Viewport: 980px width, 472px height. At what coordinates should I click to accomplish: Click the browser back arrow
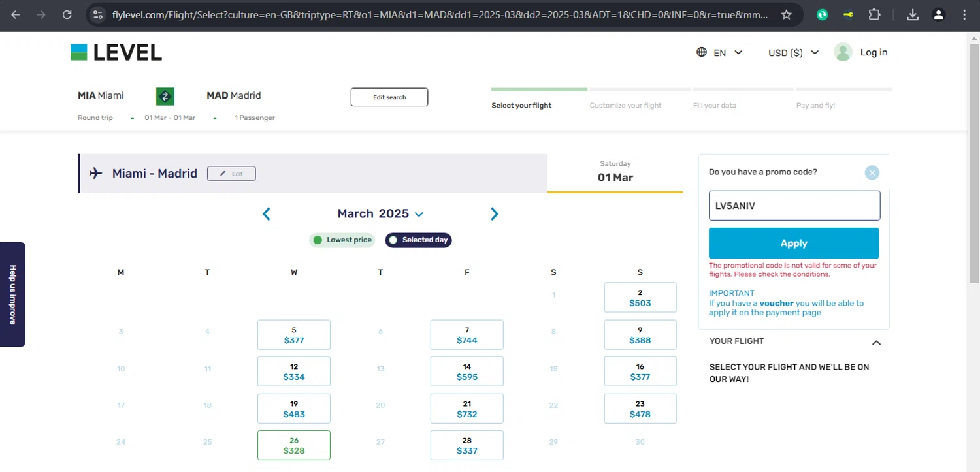click(x=16, y=14)
